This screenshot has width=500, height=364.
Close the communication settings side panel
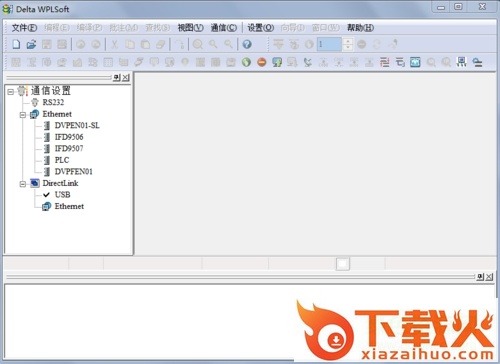click(125, 78)
